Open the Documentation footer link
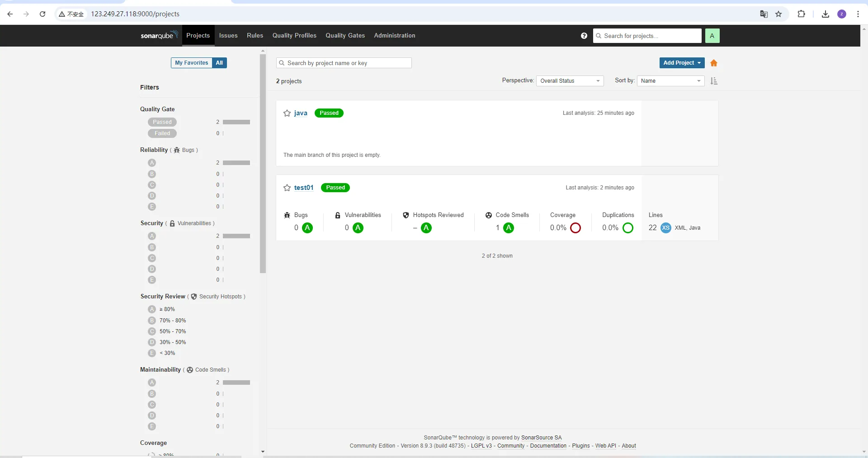The height and width of the screenshot is (458, 868). pos(548,446)
